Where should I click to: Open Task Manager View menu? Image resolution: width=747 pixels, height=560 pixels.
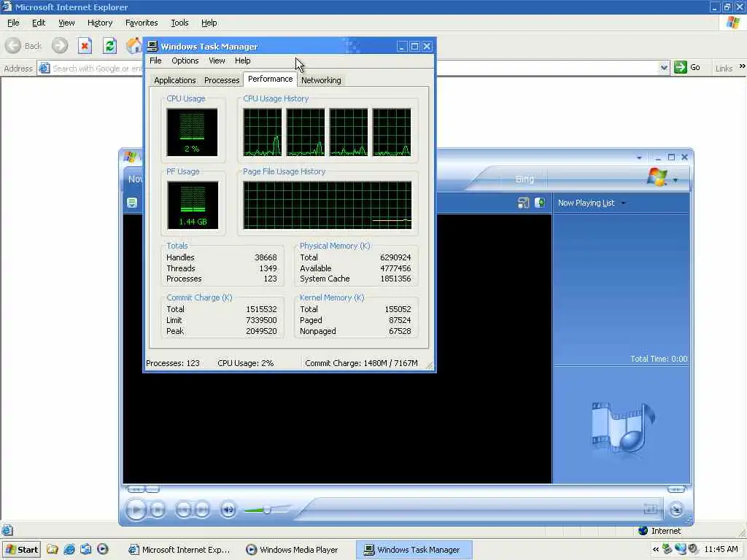pos(217,61)
